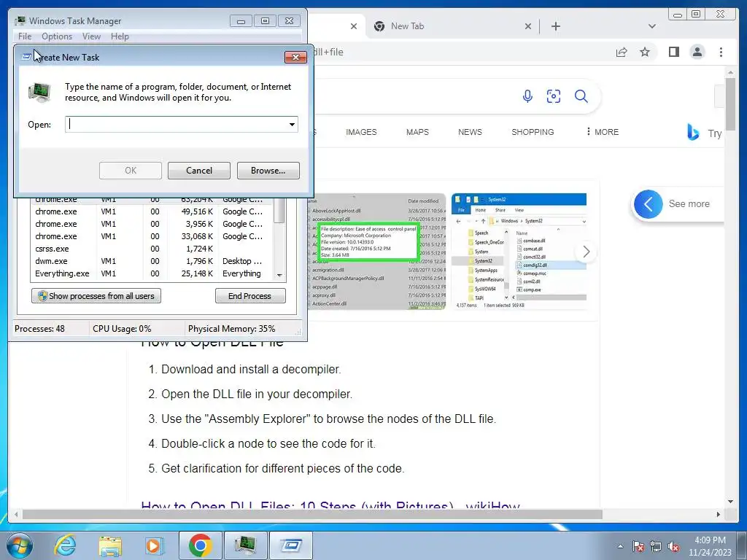Click the voice search microphone icon
This screenshot has width=747, height=560.
[x=527, y=96]
